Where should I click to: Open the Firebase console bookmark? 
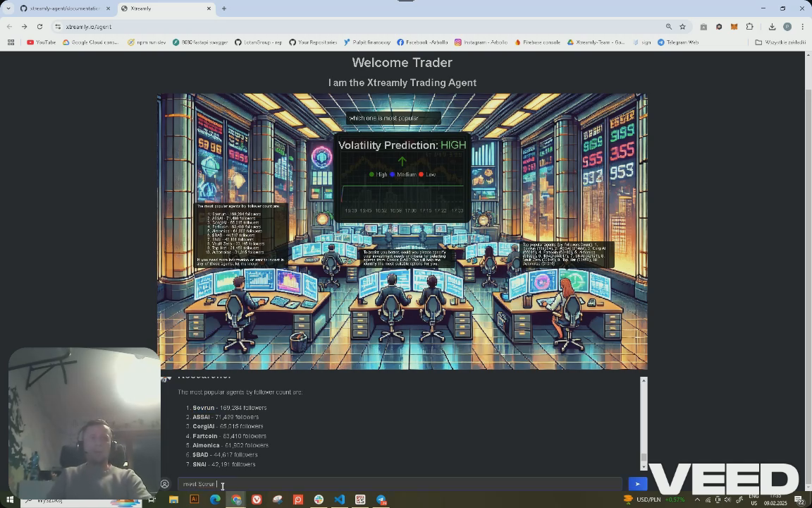(x=538, y=42)
